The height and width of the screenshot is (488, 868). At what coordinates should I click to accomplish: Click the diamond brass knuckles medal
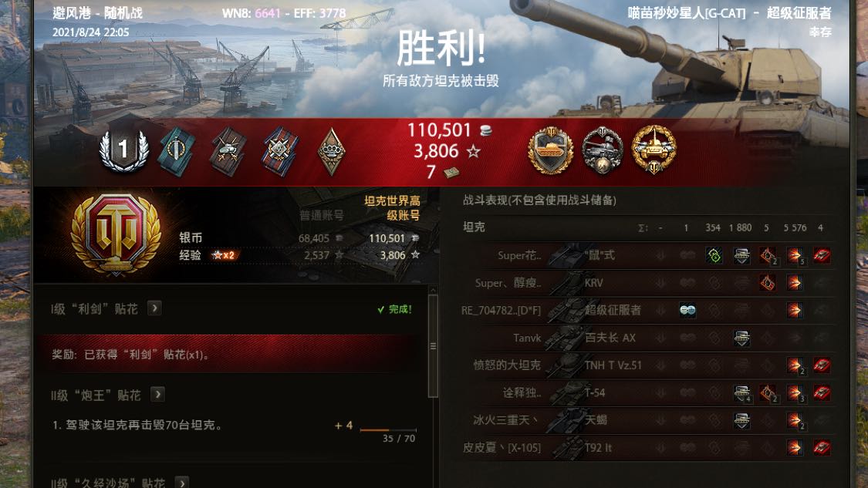(x=332, y=152)
